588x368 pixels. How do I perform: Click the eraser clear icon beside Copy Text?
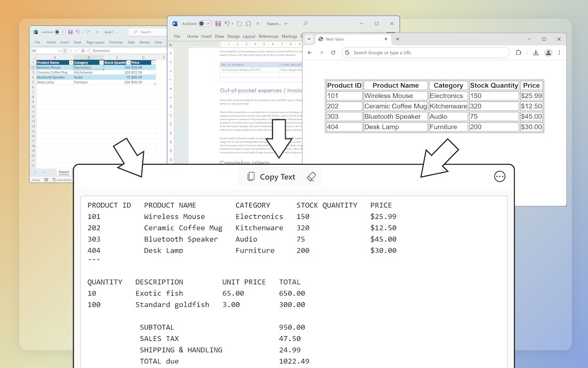pos(311,177)
